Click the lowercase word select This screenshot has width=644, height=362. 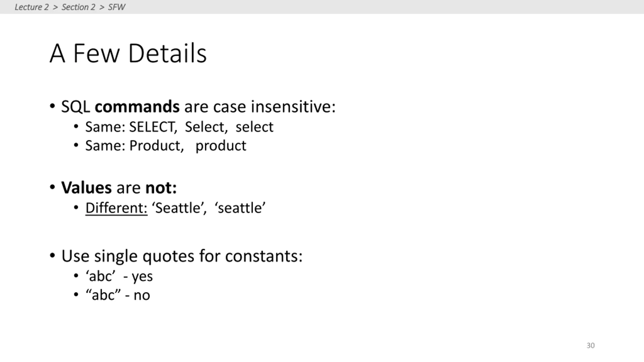[x=254, y=127]
